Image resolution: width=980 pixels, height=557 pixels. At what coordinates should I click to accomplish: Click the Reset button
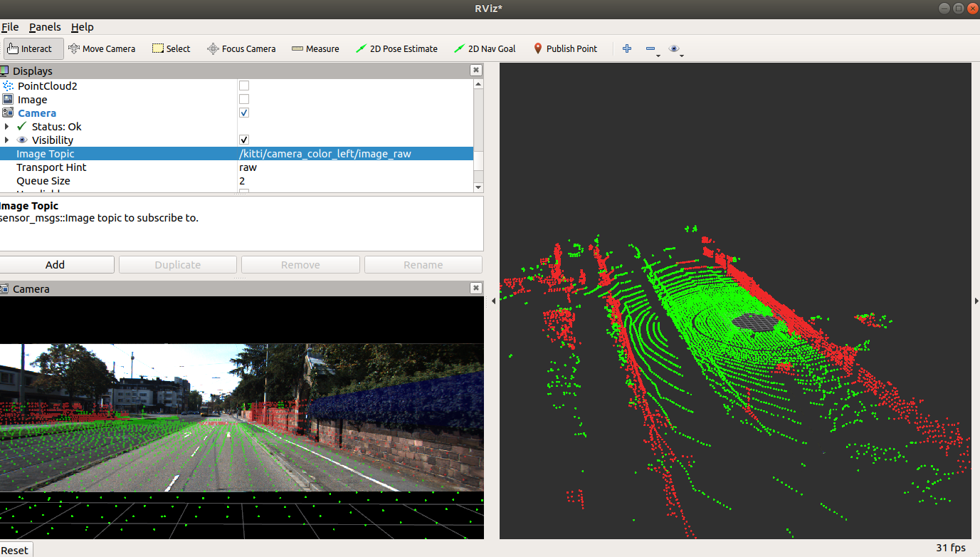click(x=15, y=550)
